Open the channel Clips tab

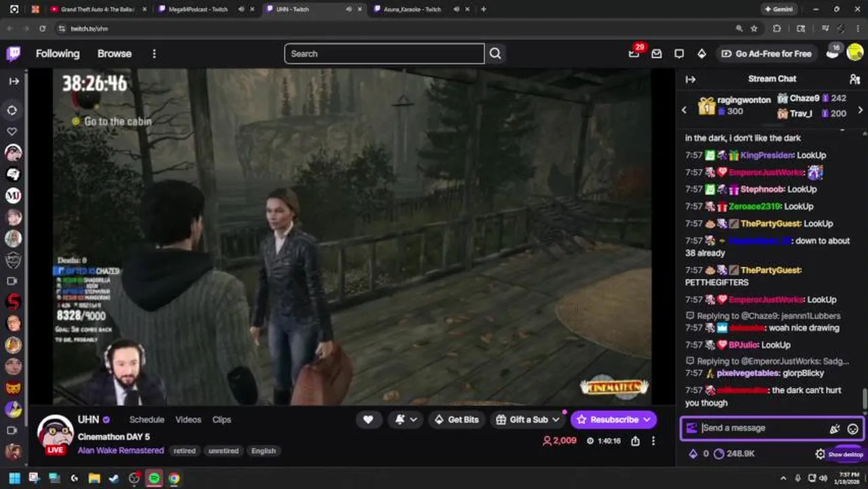221,420
